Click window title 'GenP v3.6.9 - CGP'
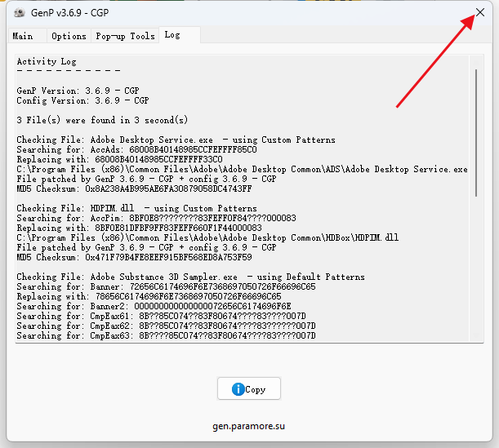 69,13
